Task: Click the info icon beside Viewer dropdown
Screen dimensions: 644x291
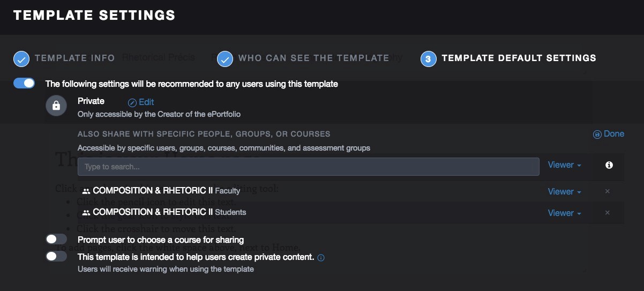Action: pyautogui.click(x=609, y=165)
